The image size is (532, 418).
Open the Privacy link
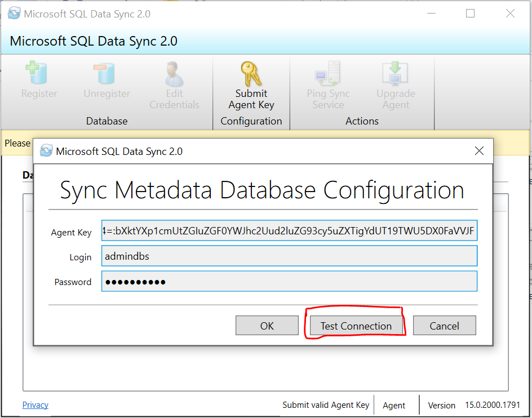[x=35, y=404]
